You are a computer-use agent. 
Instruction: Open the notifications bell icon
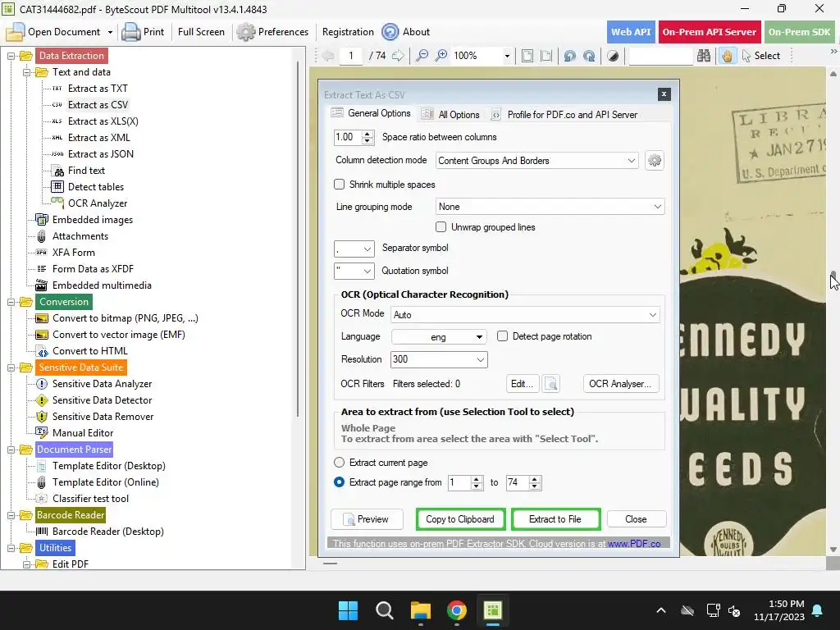(818, 610)
